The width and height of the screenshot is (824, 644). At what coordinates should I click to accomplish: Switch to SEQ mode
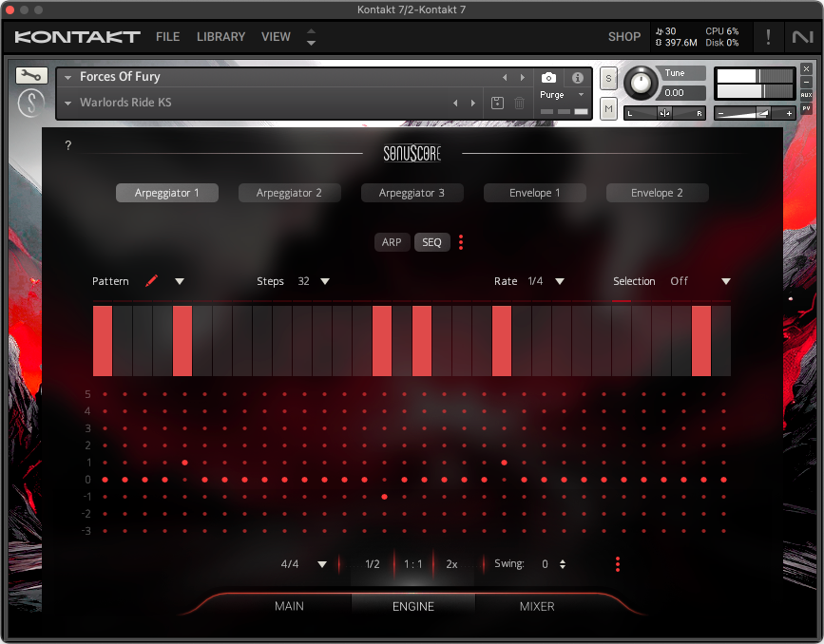432,242
